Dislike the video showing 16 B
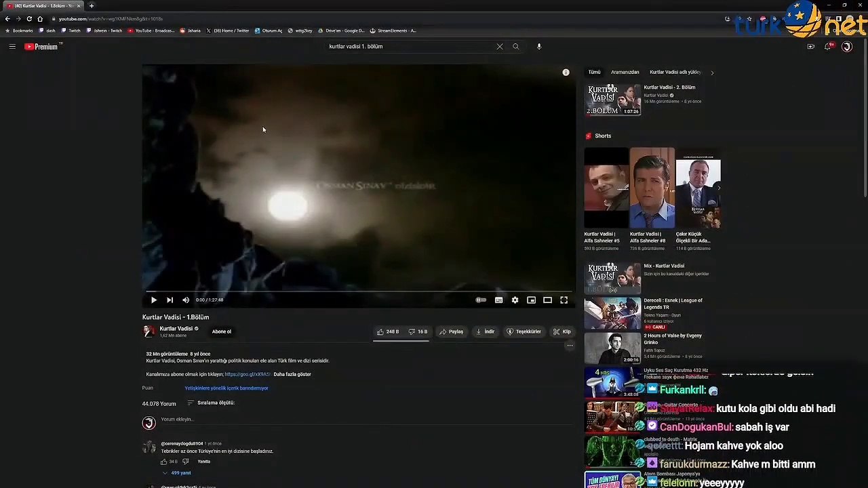Viewport: 868px width, 488px height. tap(418, 331)
